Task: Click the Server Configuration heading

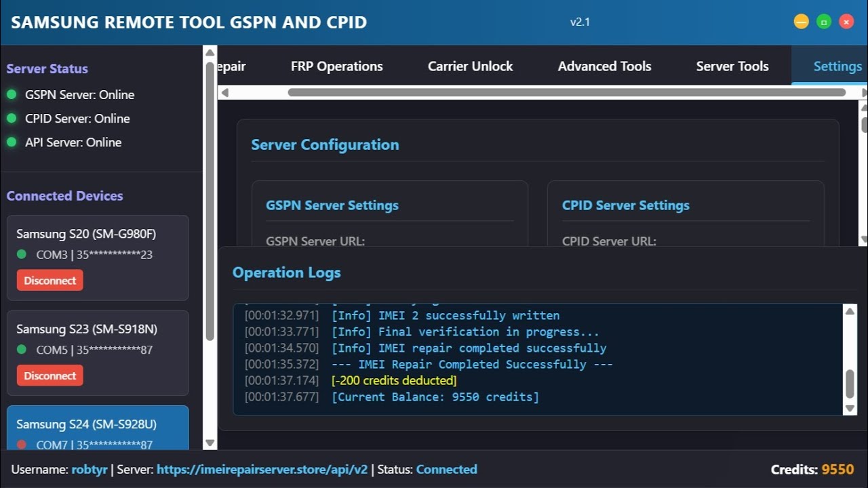Action: click(x=325, y=144)
